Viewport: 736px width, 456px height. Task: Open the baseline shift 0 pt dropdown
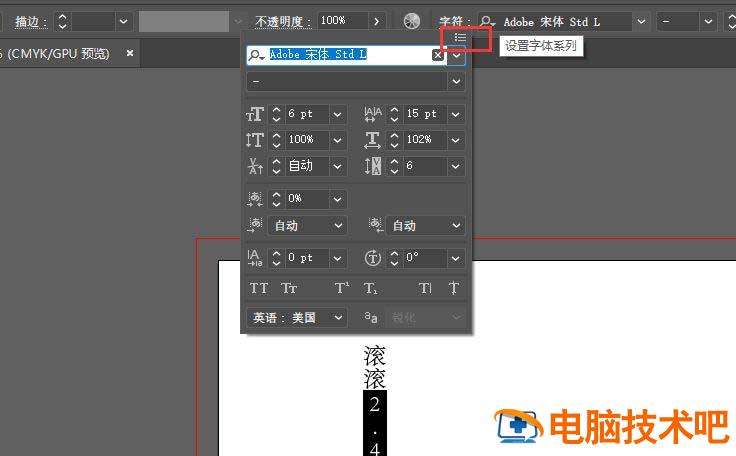[x=337, y=258]
